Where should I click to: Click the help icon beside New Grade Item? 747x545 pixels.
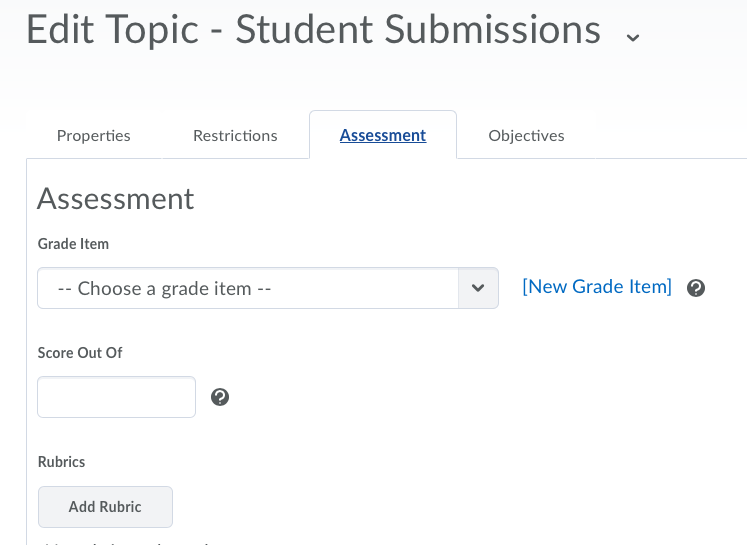(x=696, y=288)
